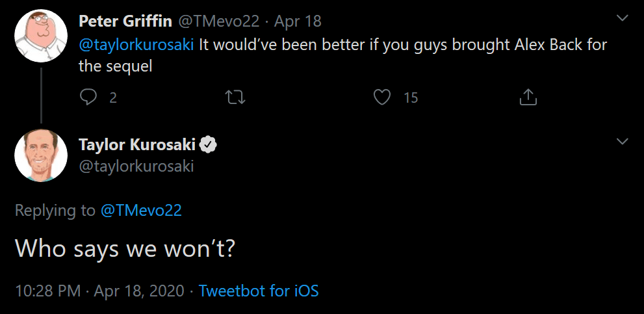The image size is (644, 314).
Task: Click the @TMevo22 handle beside Peter Griffin
Action: [x=220, y=21]
